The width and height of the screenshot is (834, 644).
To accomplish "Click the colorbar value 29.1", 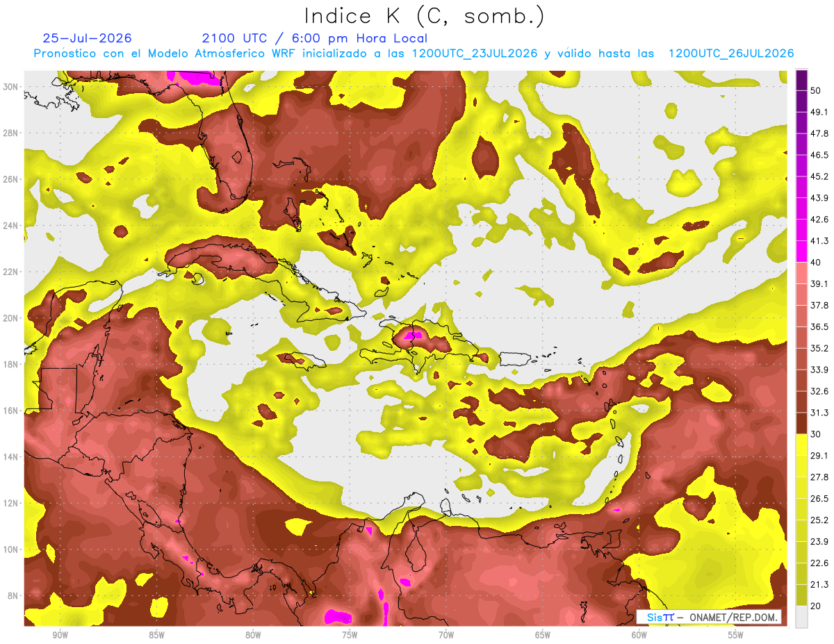I will point(819,456).
